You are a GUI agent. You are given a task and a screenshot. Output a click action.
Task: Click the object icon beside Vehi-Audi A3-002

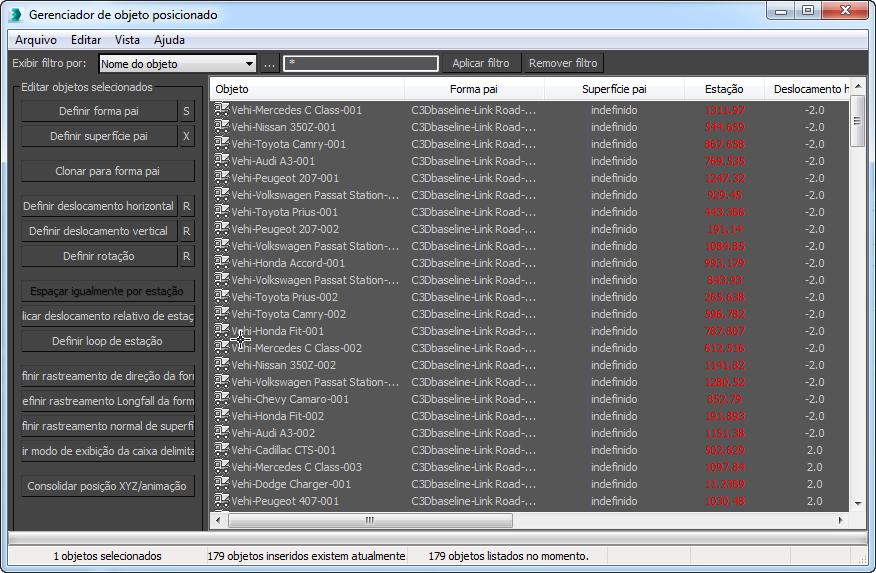click(x=221, y=433)
